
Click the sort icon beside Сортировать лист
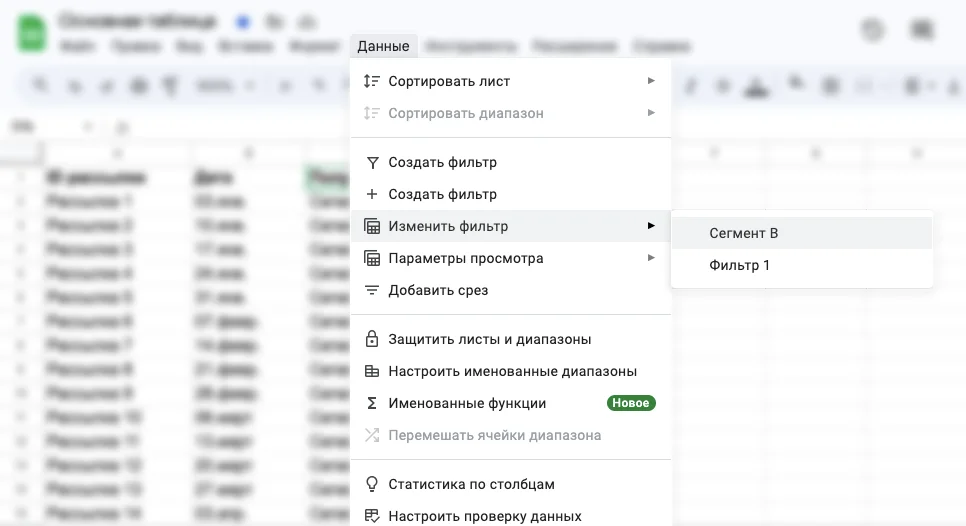[372, 81]
